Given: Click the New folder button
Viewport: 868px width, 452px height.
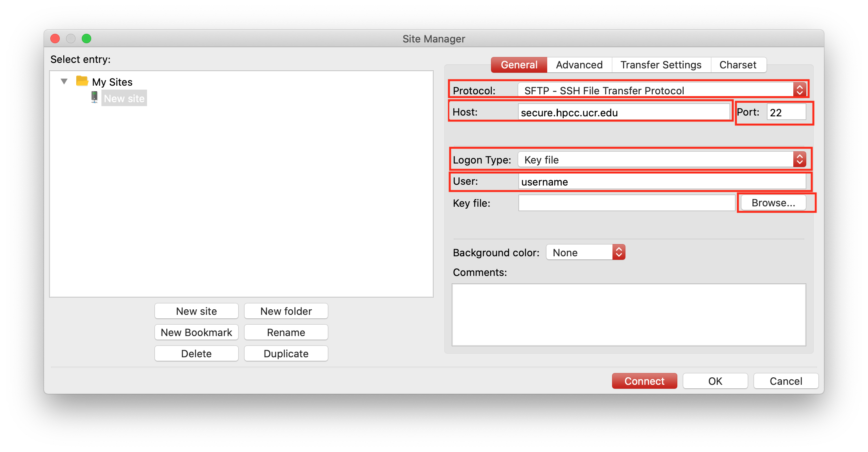Looking at the screenshot, I should tap(286, 311).
